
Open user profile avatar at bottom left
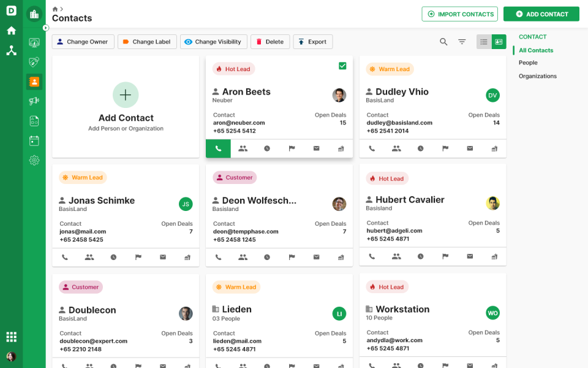coord(11,356)
